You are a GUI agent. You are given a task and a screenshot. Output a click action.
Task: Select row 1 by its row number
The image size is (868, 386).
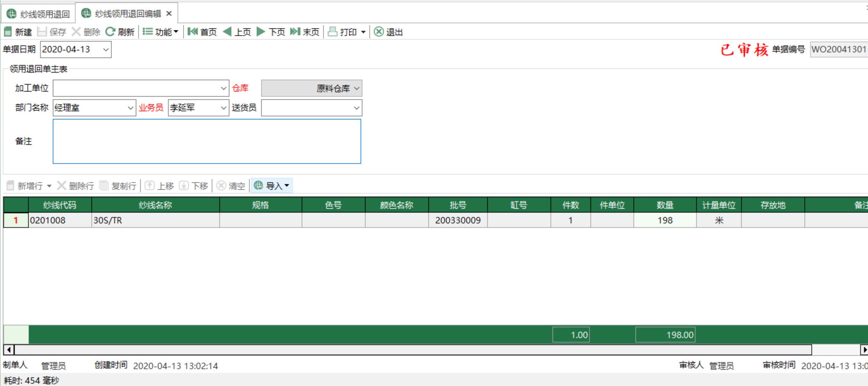tap(16, 220)
